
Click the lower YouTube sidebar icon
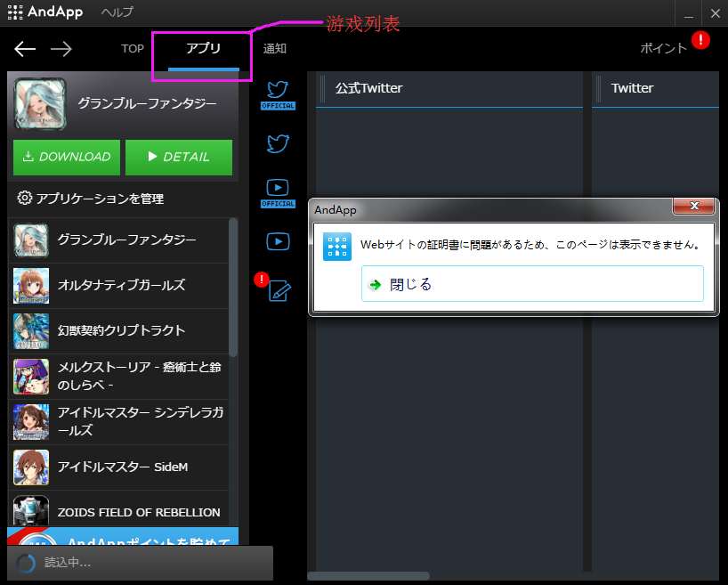click(278, 241)
